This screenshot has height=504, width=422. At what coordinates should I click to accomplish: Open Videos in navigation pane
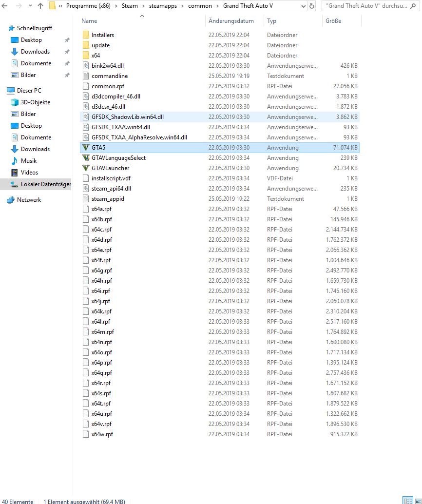(29, 172)
